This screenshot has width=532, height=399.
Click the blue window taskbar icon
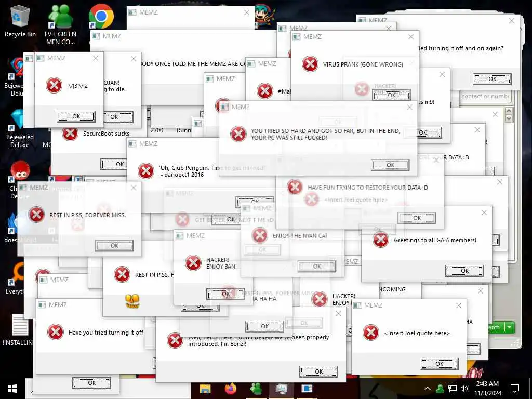[307, 389]
